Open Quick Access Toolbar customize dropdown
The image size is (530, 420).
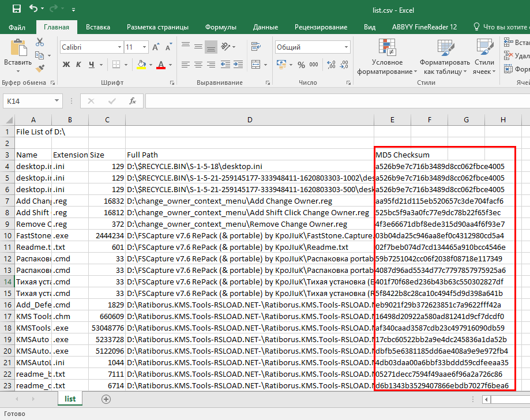pyautogui.click(x=73, y=10)
